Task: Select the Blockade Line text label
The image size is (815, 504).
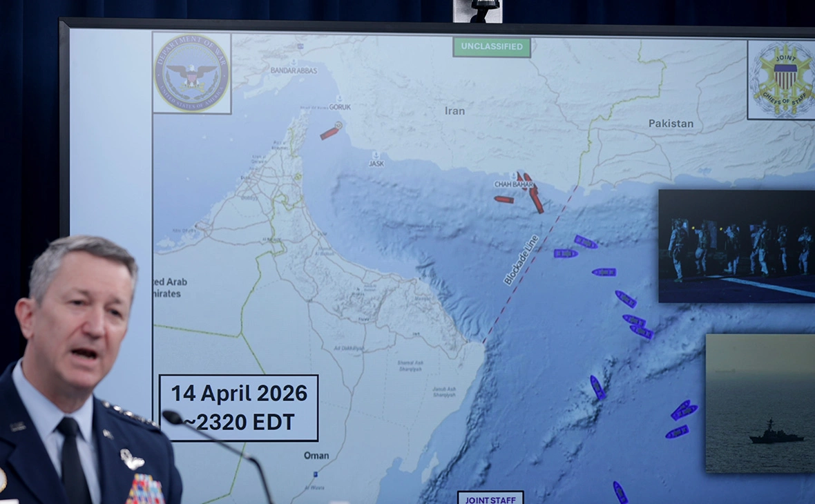Action: click(521, 260)
